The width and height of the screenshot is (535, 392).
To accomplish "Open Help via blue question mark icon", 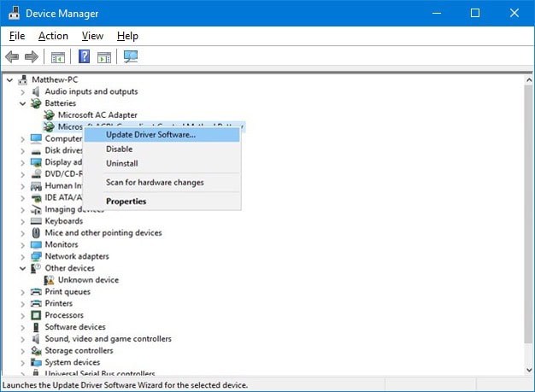I will (85, 56).
